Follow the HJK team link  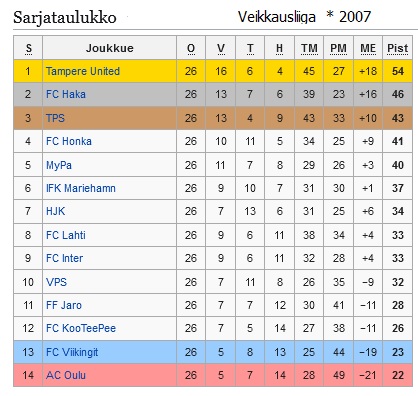coord(55,211)
